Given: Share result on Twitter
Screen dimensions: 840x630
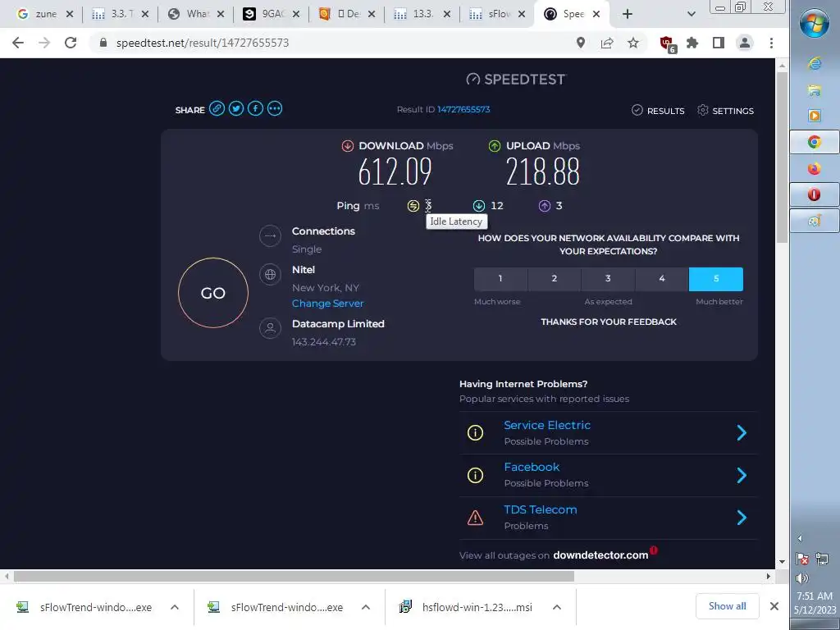Looking at the screenshot, I should [236, 109].
